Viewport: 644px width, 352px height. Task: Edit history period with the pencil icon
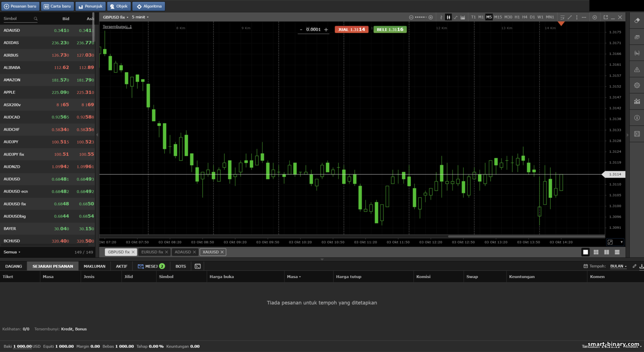pyautogui.click(x=634, y=266)
